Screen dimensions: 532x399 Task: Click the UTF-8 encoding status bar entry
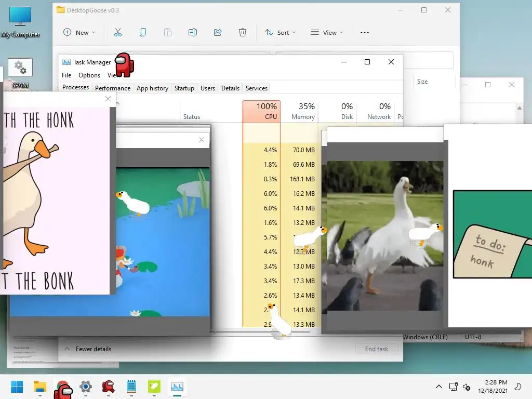(473, 337)
